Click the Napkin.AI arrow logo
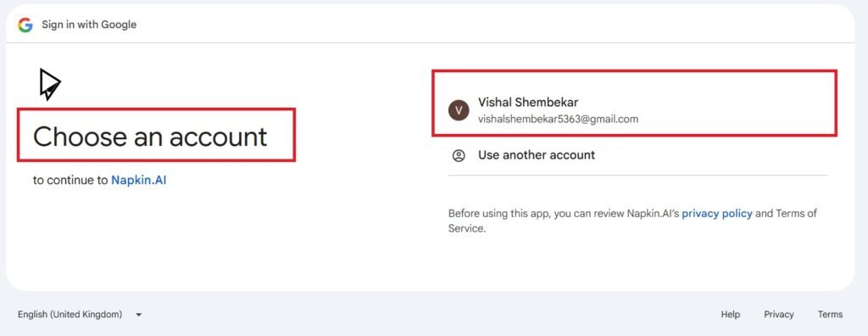Screen dimensions: 868x336 pyautogui.click(x=49, y=84)
